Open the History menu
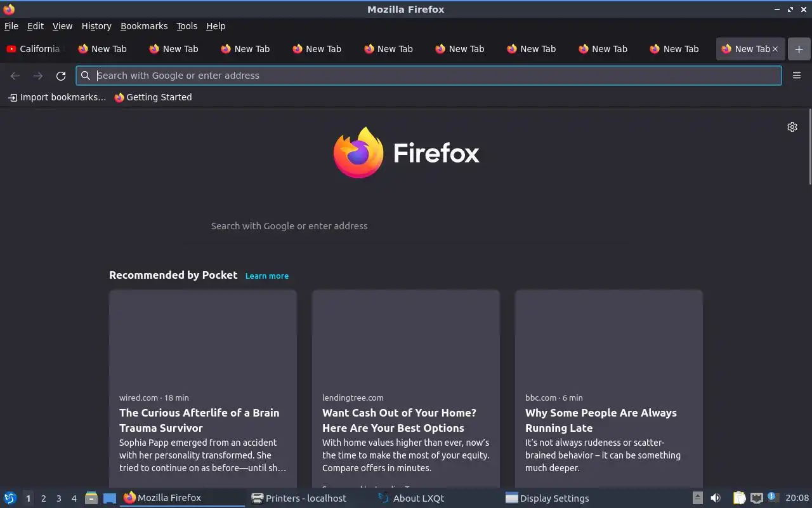The image size is (812, 508). (96, 26)
